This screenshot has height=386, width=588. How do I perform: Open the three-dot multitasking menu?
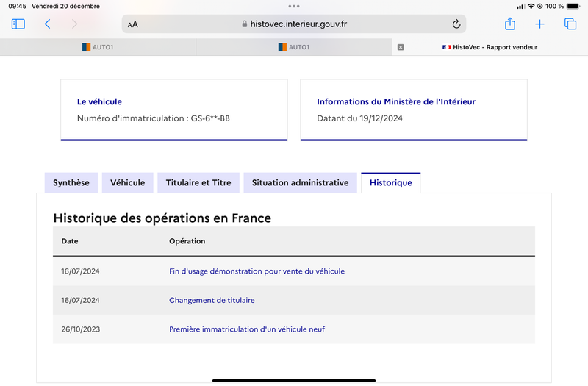294,6
